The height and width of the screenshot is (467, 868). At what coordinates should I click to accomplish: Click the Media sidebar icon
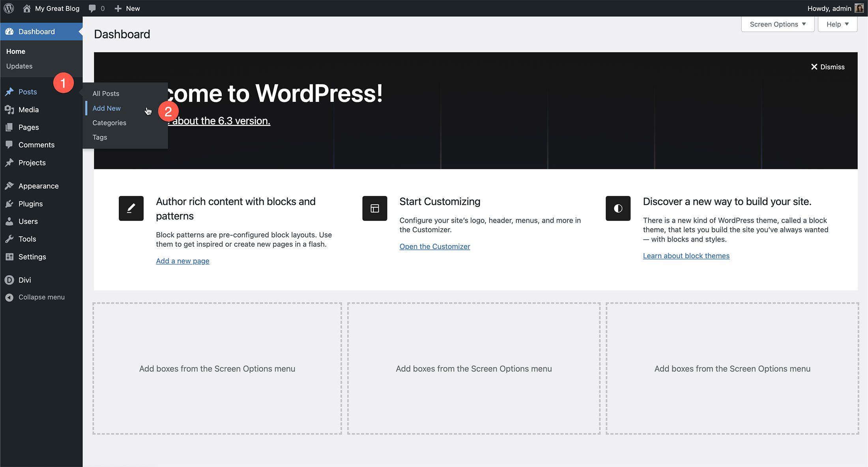(x=9, y=109)
